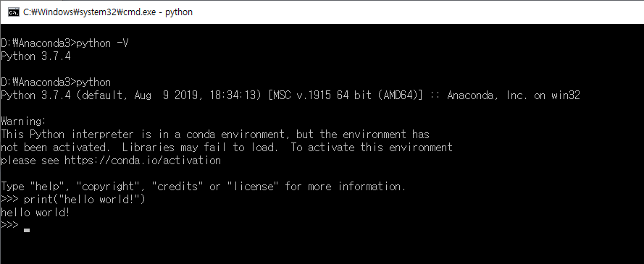Click the 'python -V' command line
This screenshot has height=264, width=644.
pyautogui.click(x=64, y=43)
